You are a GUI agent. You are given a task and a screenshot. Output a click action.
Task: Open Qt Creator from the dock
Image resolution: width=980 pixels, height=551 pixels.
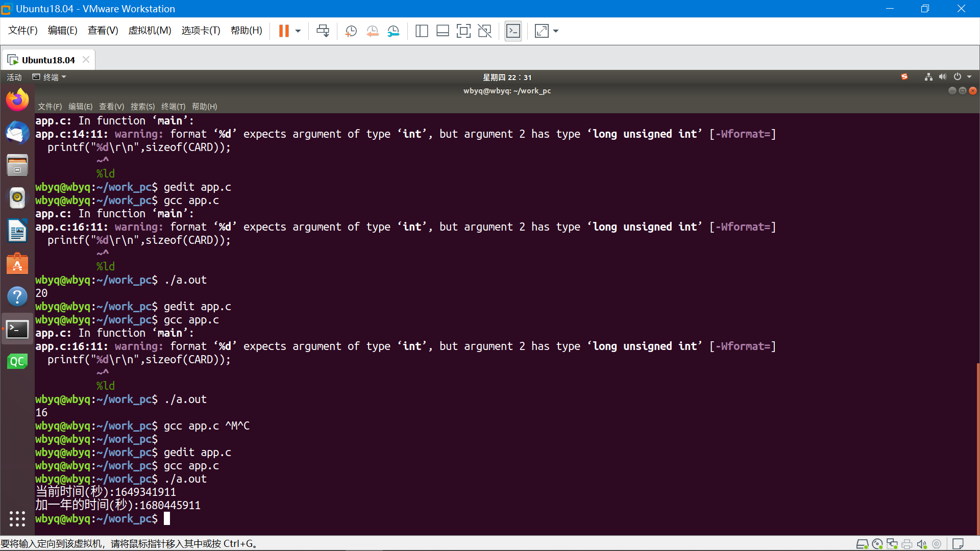click(17, 362)
